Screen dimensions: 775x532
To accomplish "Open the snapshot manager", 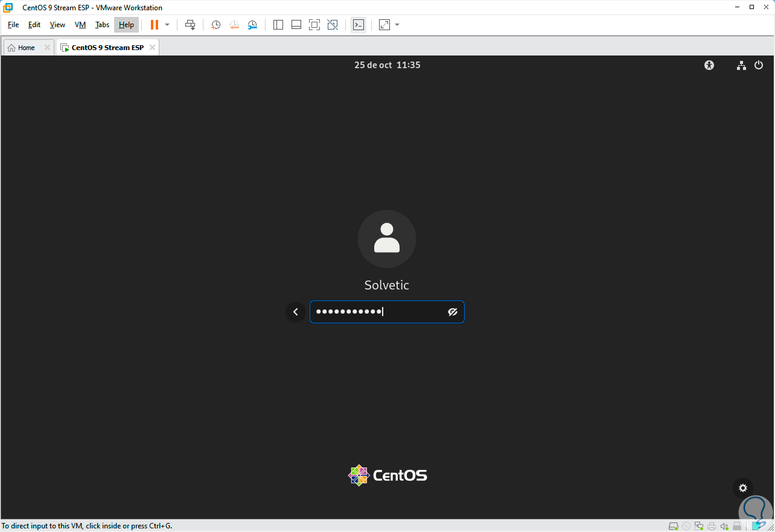I will (x=253, y=25).
